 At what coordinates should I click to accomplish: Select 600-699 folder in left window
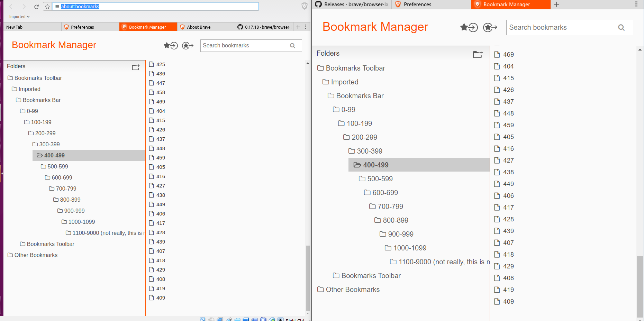[x=58, y=177]
